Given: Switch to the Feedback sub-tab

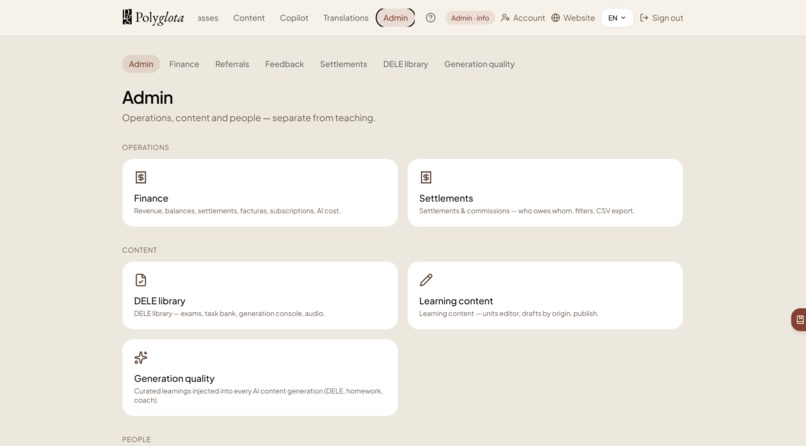Looking at the screenshot, I should coord(284,64).
